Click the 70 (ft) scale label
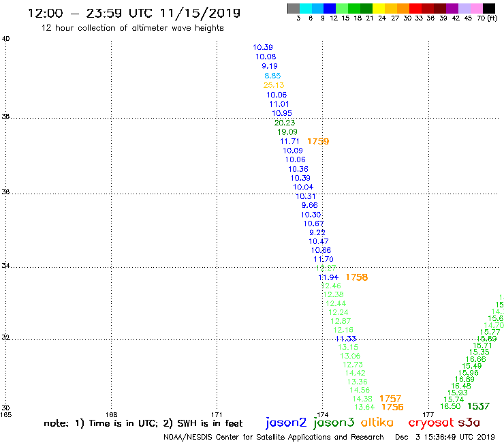Screen dimensions: 504x443 (x=487, y=18)
